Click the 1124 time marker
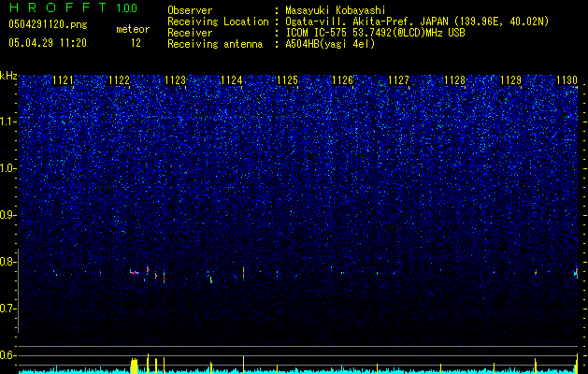 point(232,80)
